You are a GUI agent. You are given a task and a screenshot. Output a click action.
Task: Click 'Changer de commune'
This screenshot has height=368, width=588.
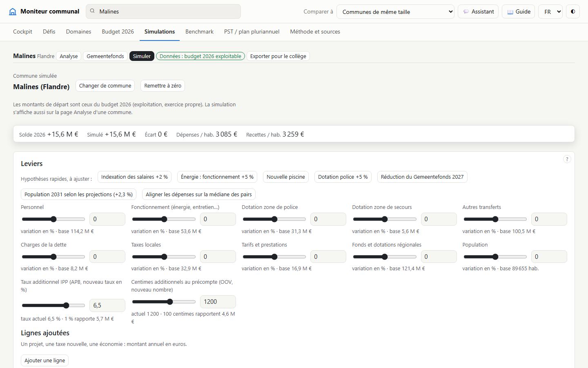tap(105, 86)
